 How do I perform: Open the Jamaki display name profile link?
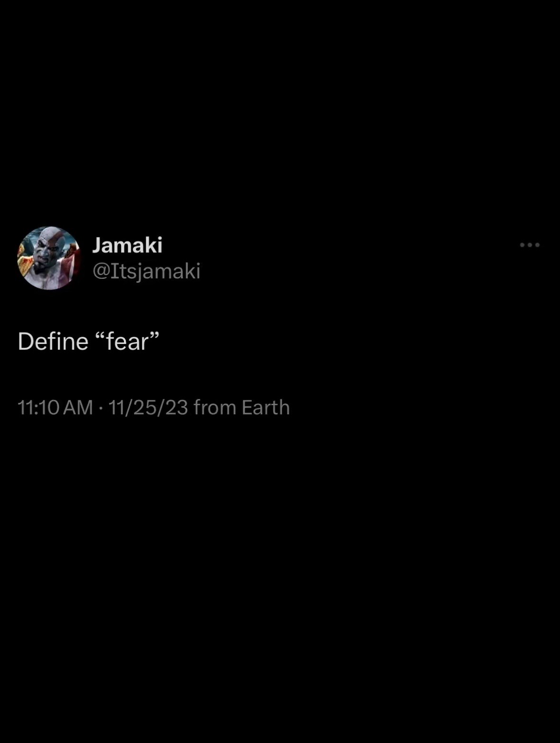point(127,245)
